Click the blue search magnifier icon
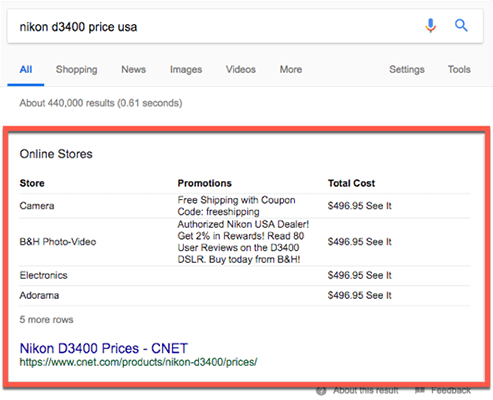The height and width of the screenshot is (400, 493). [461, 25]
